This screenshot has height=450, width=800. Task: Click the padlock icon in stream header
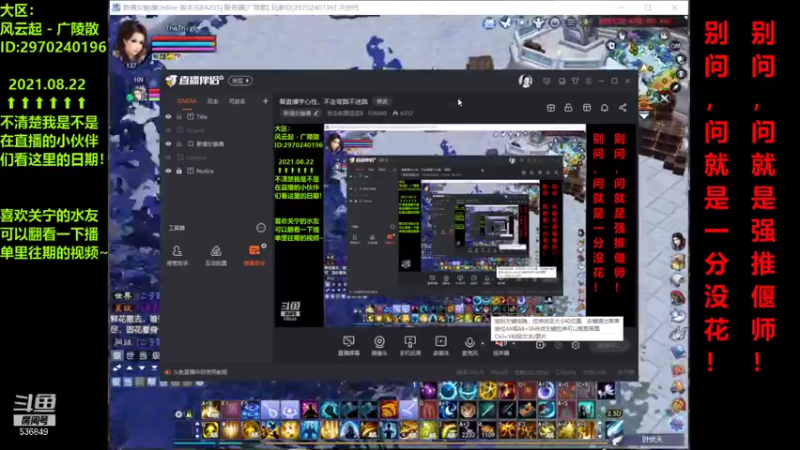click(568, 108)
